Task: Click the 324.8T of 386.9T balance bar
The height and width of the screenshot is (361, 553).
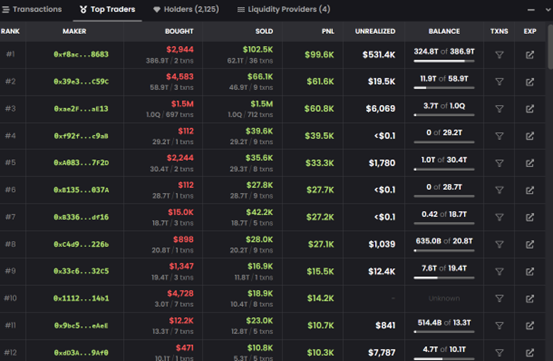Action: coord(444,61)
